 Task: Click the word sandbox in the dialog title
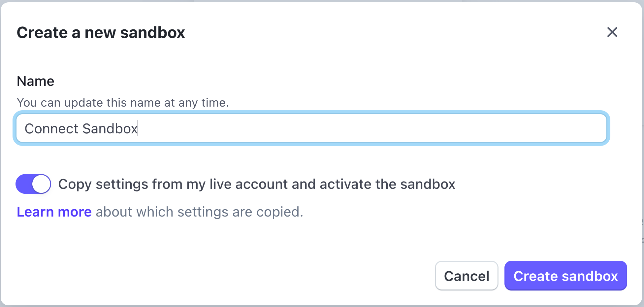pos(152,33)
